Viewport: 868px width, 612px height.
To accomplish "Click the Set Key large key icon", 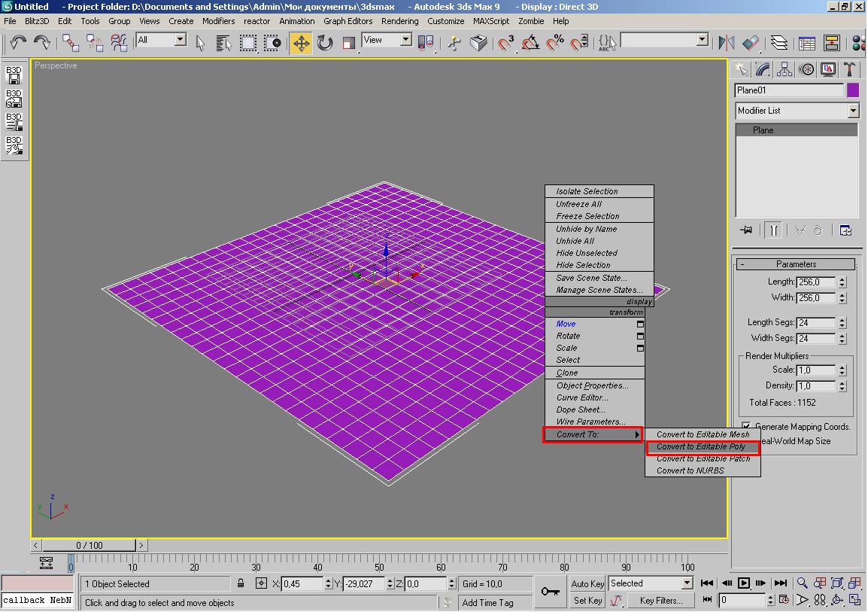I will 550,592.
